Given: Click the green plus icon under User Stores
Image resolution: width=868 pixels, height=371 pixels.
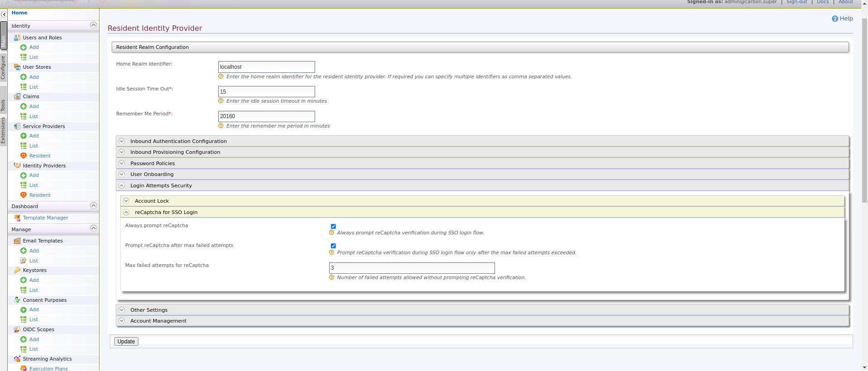Looking at the screenshot, I should click(24, 77).
